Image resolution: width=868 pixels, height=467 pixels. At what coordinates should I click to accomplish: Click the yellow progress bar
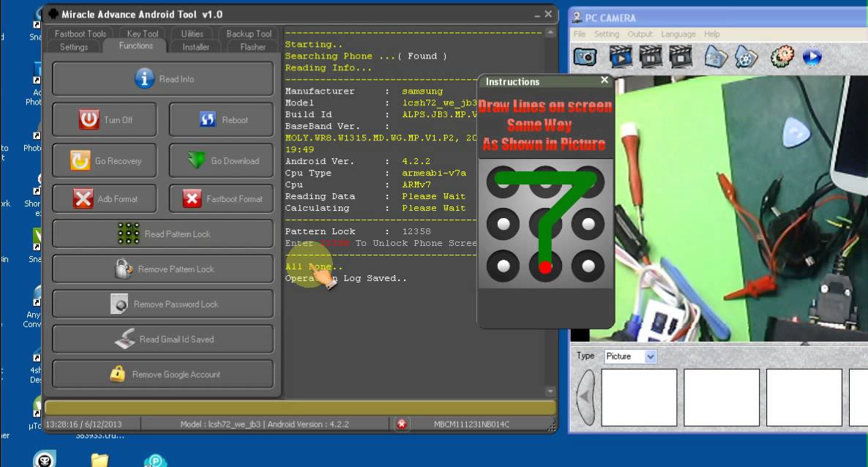300,408
